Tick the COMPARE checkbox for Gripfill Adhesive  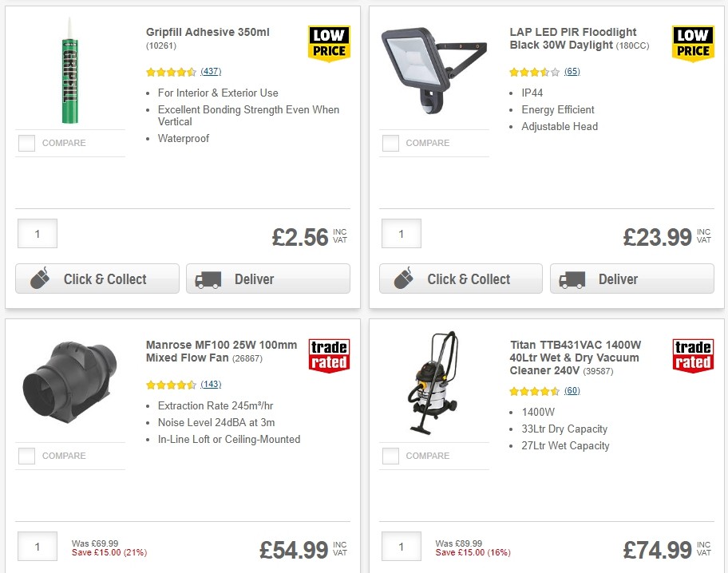(x=26, y=143)
